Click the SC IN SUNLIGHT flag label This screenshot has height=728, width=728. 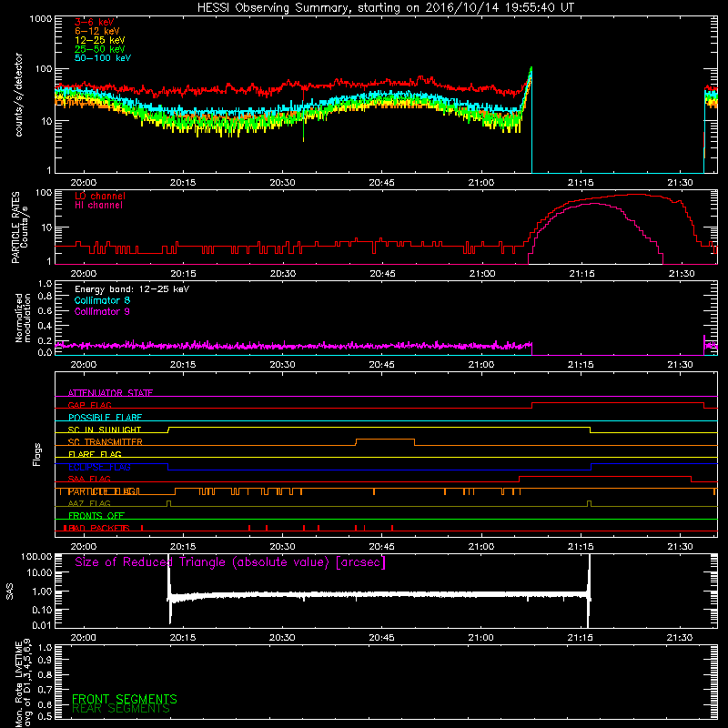(x=105, y=430)
